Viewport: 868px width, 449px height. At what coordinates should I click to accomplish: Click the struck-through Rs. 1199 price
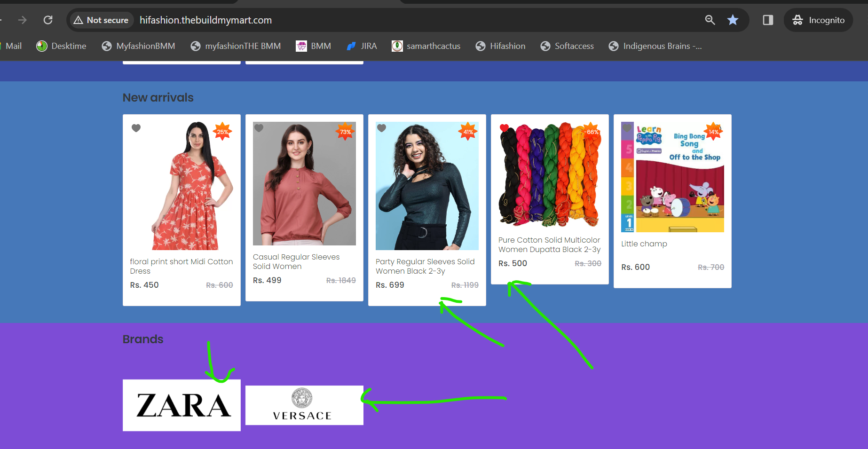point(465,285)
